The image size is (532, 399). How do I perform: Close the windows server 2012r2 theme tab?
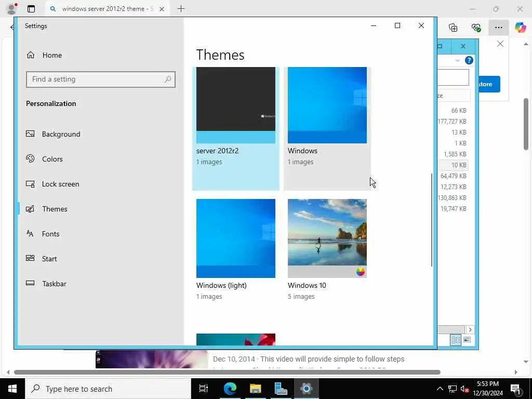point(162,9)
